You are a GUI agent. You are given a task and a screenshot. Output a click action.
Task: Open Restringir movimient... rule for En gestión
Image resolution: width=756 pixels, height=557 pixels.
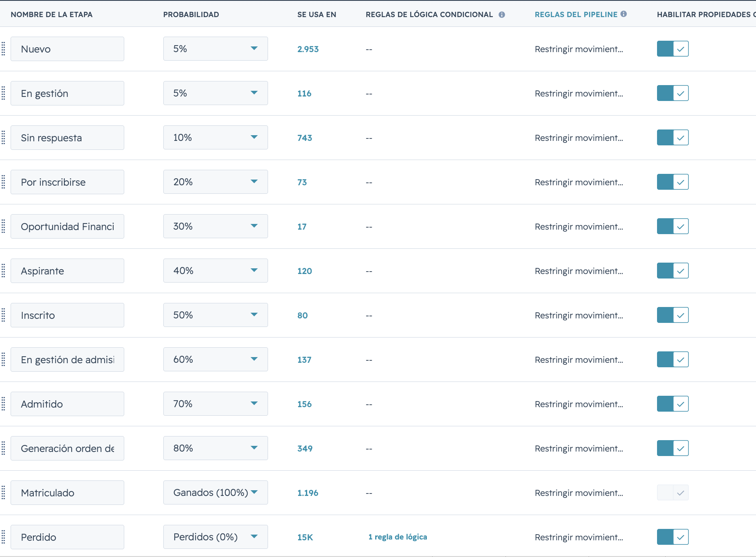[x=579, y=94]
